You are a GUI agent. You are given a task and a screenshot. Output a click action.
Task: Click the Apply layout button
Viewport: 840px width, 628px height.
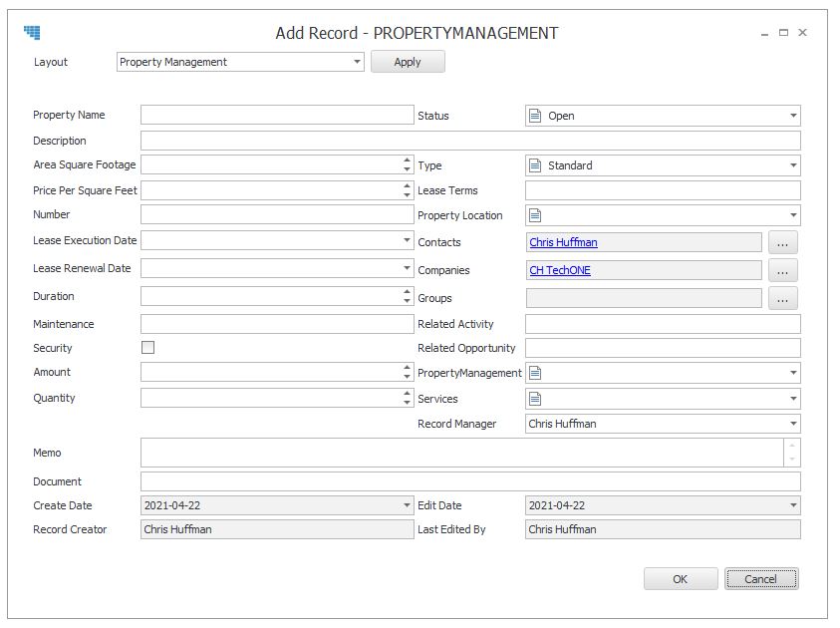coord(408,62)
